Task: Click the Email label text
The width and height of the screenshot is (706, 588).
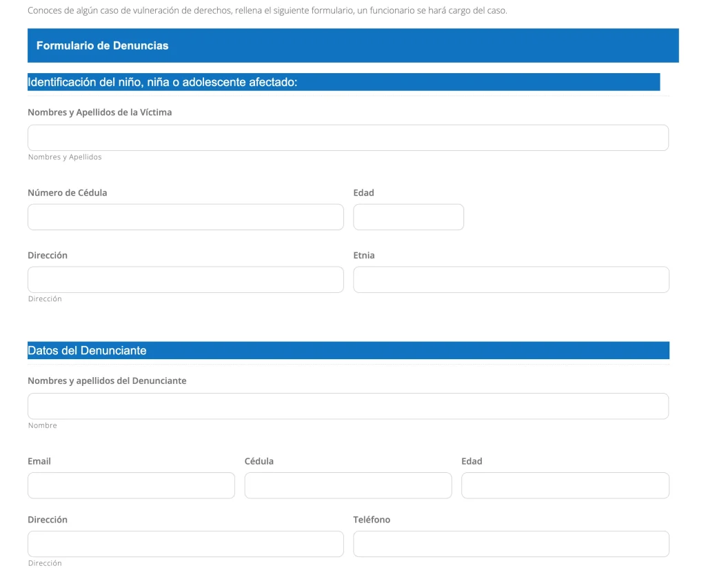Action: click(x=39, y=461)
